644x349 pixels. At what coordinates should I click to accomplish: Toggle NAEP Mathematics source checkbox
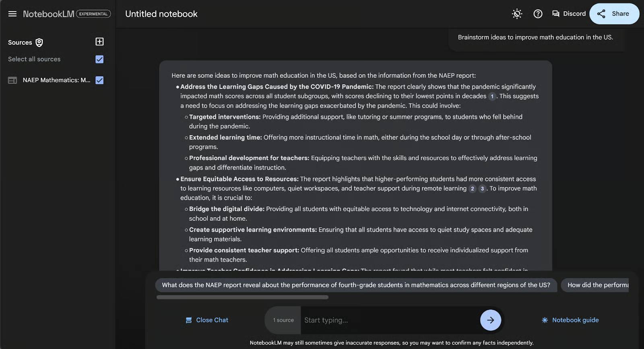pyautogui.click(x=99, y=80)
